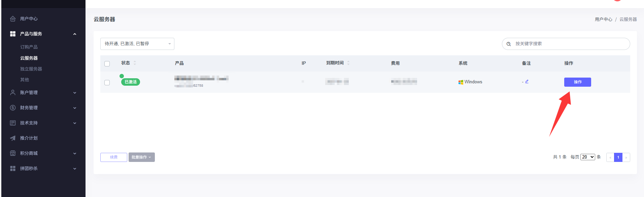Select 订购产品 in the sidebar submenu
The height and width of the screenshot is (197, 644).
(x=29, y=47)
